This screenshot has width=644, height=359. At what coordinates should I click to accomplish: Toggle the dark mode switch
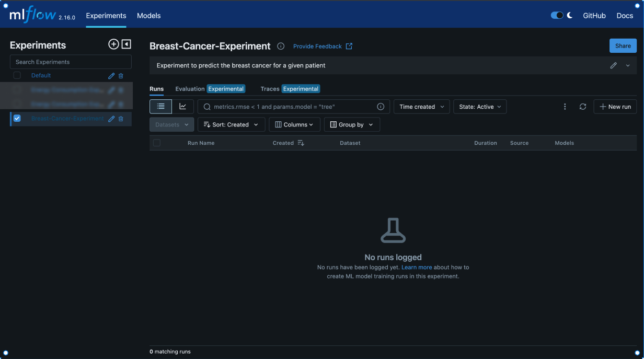click(557, 16)
